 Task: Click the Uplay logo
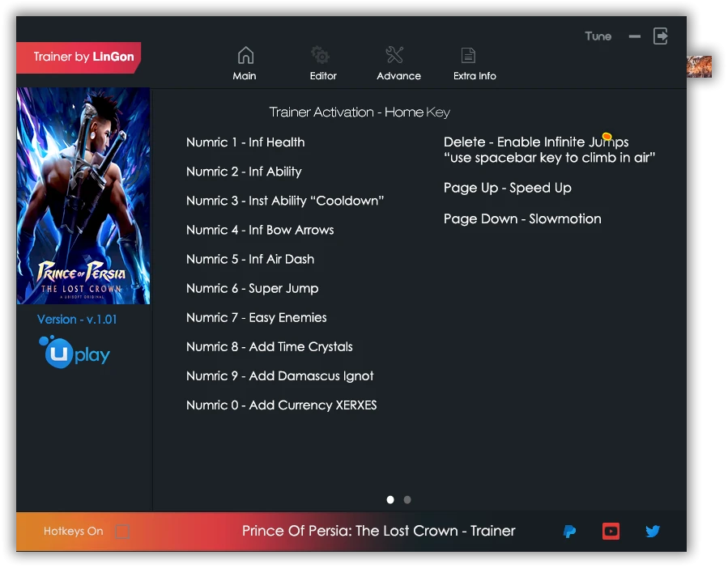75,353
